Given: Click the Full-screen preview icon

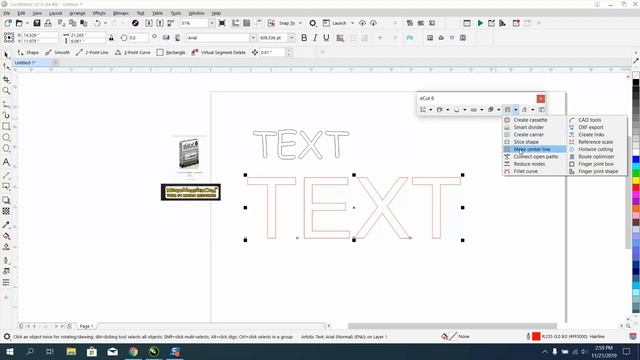Looking at the screenshot, I should (x=222, y=23).
